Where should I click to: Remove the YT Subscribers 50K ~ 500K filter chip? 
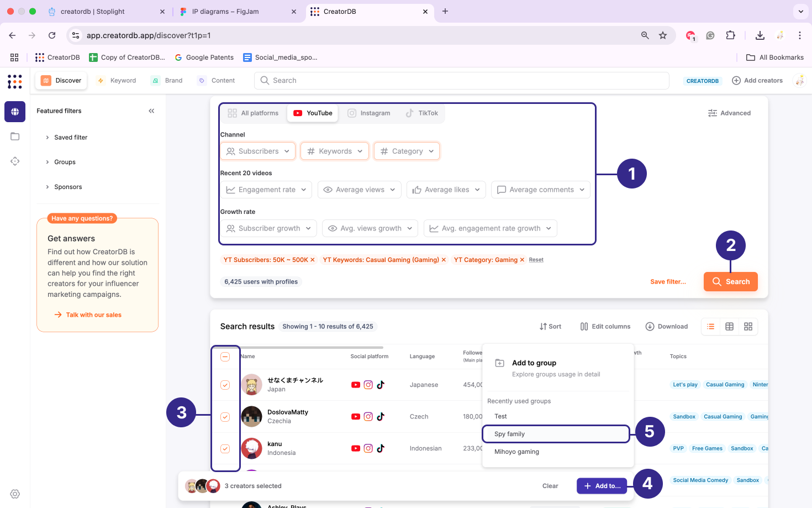point(313,260)
